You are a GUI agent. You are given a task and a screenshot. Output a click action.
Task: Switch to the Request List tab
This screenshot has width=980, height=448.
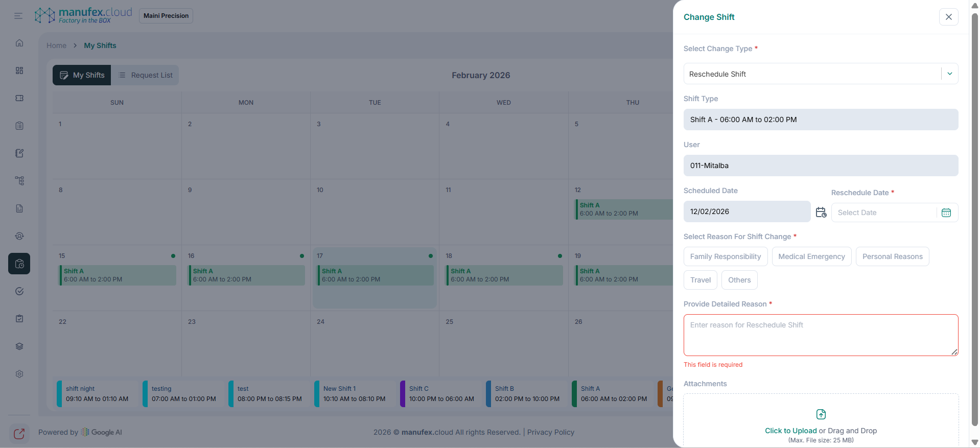145,75
